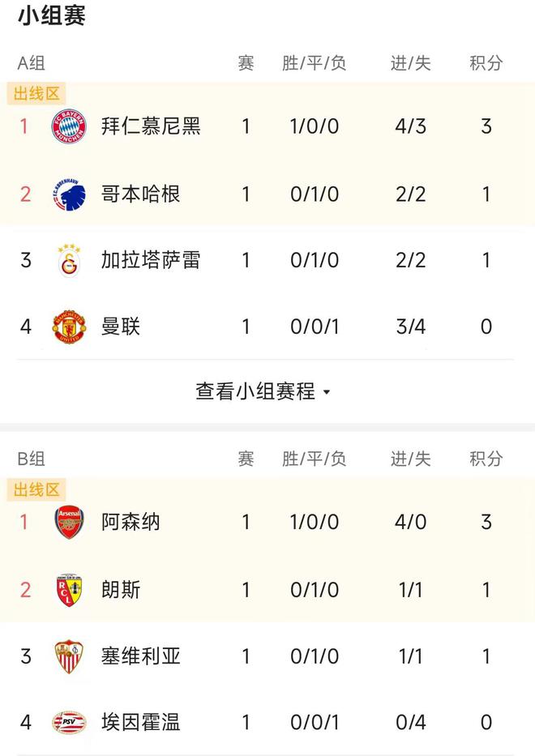Open the Sevilla team crest
The width and height of the screenshot is (535, 756).
point(69,656)
